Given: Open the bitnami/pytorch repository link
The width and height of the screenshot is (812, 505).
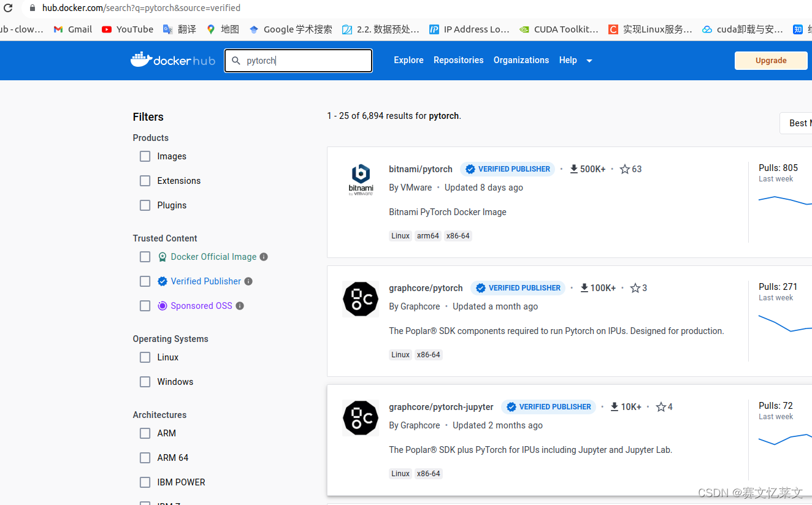Looking at the screenshot, I should coord(421,169).
